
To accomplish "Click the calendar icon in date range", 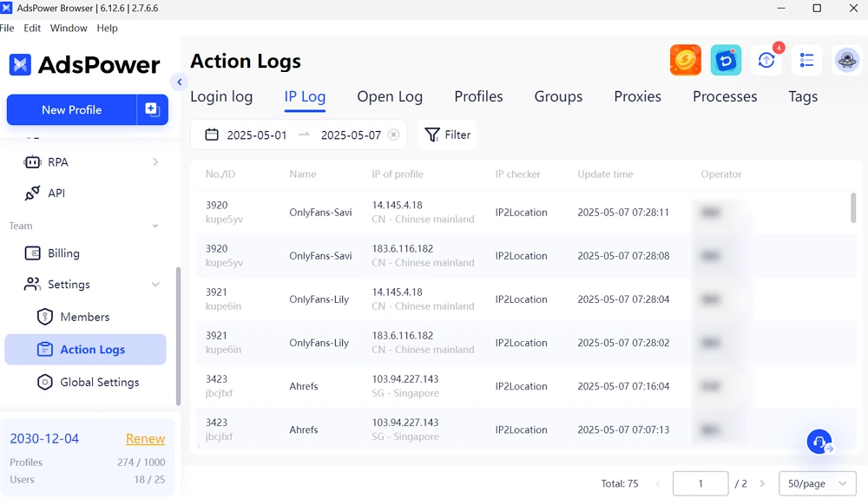I will coord(212,135).
